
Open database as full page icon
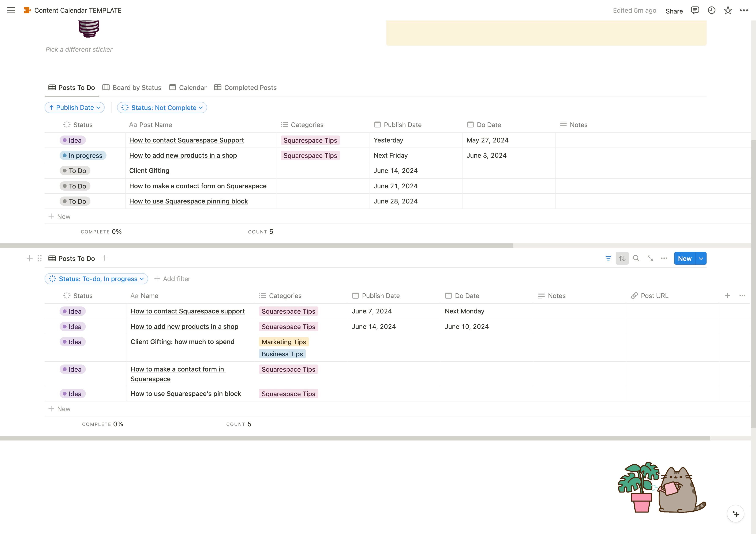[x=650, y=258]
